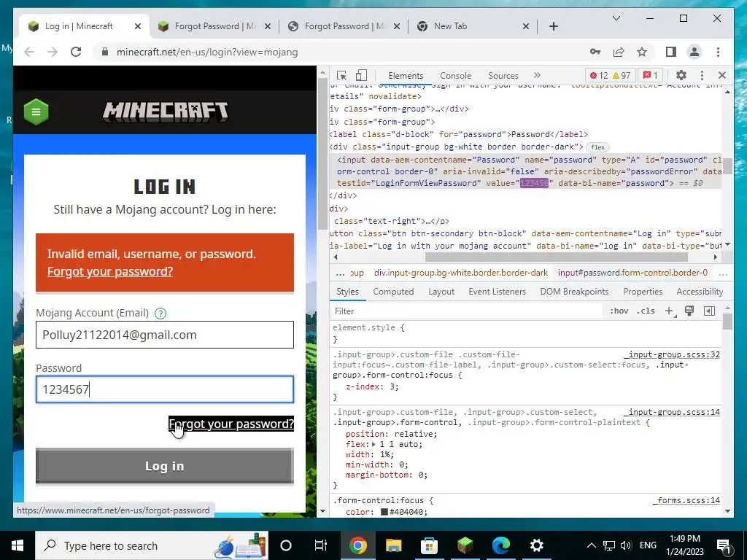Screen dimensions: 747x560
Task: Open File Explorer from the taskbar
Action: [x=393, y=545]
